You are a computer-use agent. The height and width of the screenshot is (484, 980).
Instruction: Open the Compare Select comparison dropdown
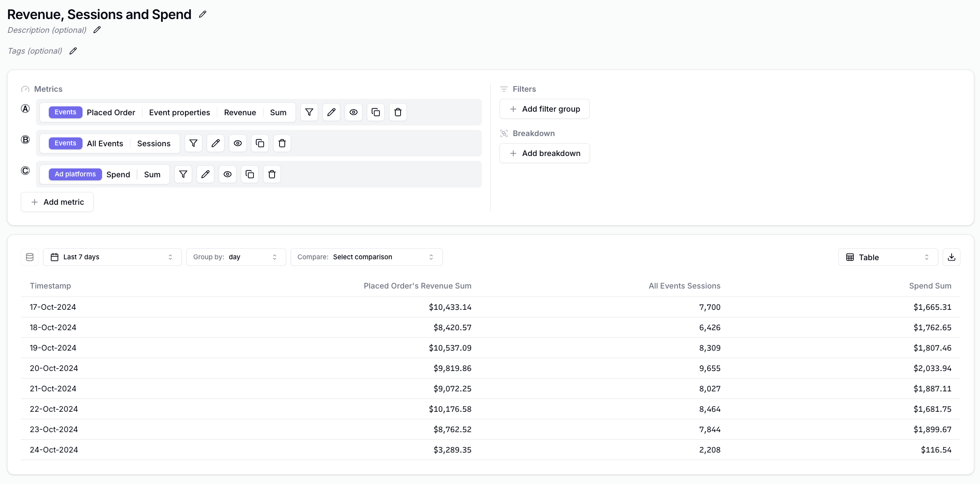[366, 257]
